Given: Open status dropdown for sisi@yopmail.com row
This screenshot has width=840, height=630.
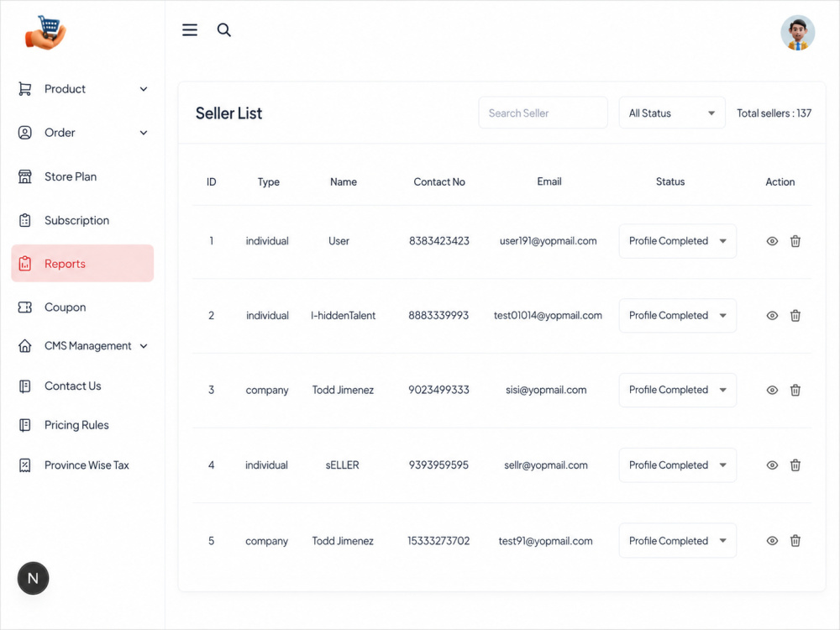Looking at the screenshot, I should [678, 390].
